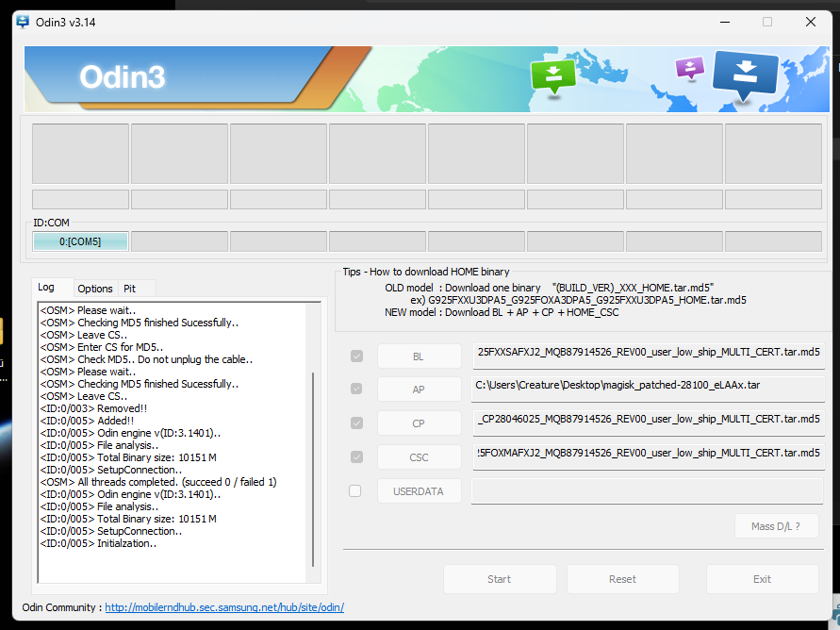Viewport: 840px width, 630px height.
Task: Click the empty USERDATA path field
Action: pos(647,490)
